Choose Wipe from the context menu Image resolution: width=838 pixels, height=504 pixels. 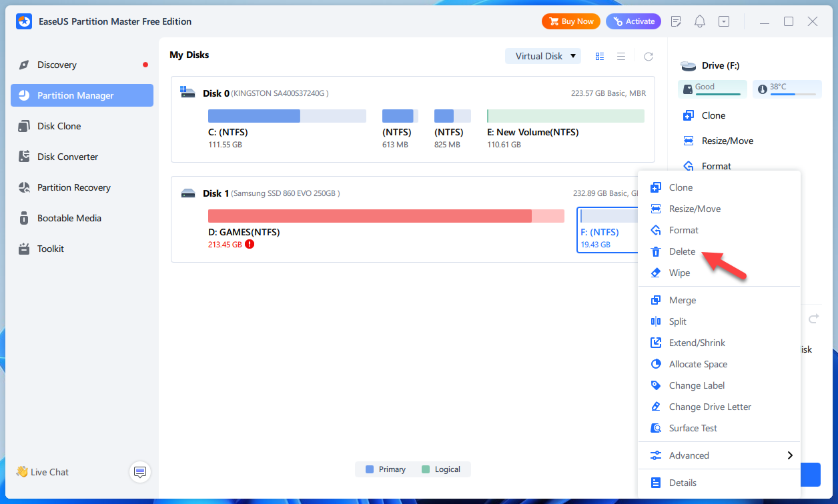(x=719, y=273)
